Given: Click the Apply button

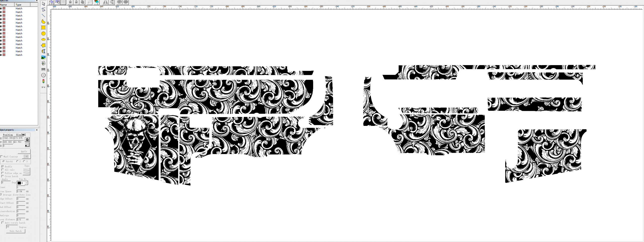Looking at the screenshot, I should click(24, 151).
